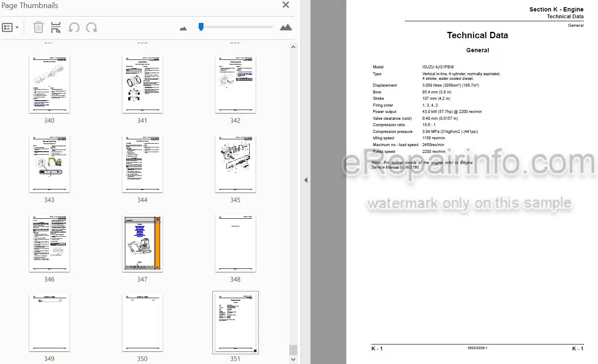Select page 343 thumbnail
The height and width of the screenshot is (364, 598).
pos(49,164)
